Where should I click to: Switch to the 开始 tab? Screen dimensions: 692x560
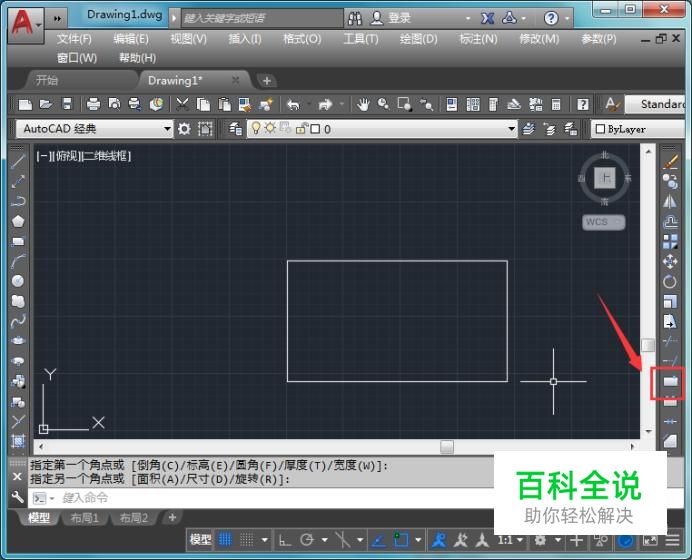pos(47,80)
